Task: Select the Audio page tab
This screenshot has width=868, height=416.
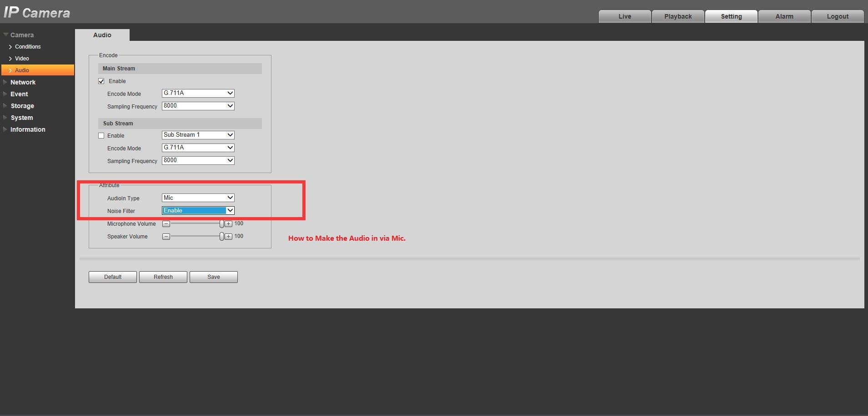Action: 102,35
